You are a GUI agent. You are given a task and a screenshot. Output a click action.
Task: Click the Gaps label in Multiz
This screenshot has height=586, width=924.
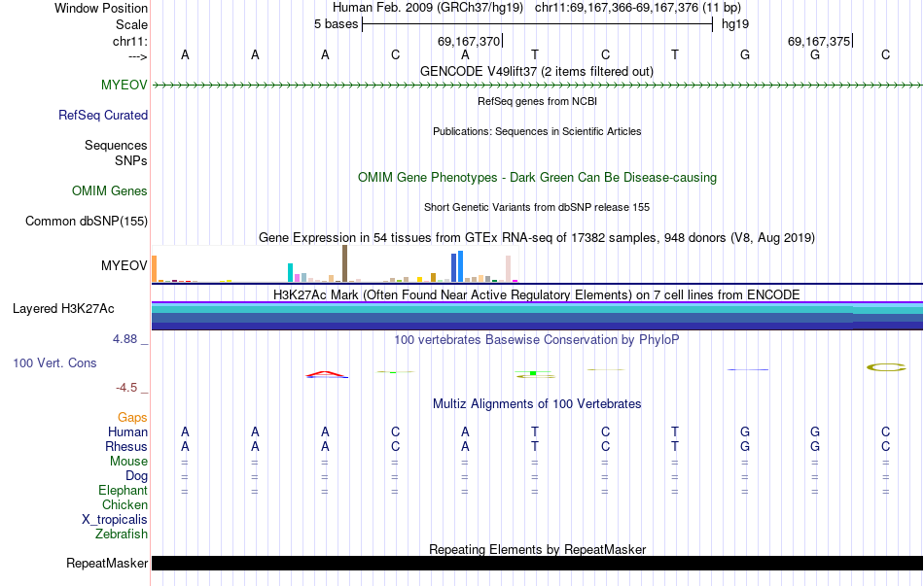coord(132,417)
